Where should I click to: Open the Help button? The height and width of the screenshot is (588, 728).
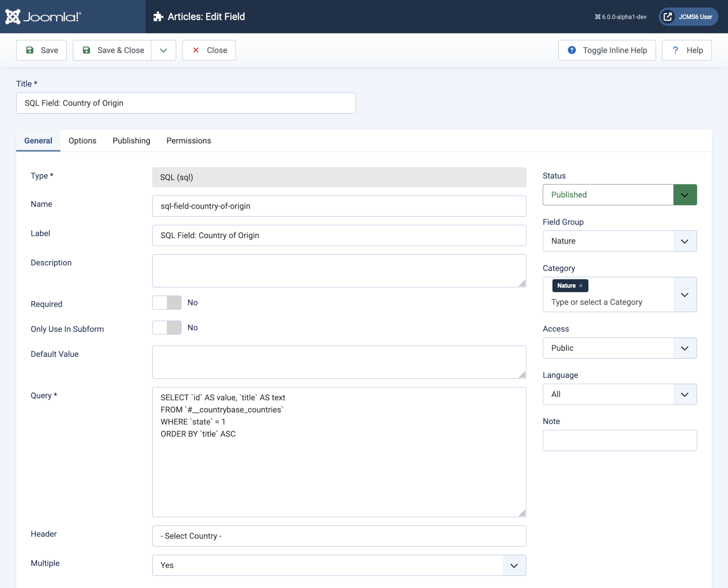[687, 50]
